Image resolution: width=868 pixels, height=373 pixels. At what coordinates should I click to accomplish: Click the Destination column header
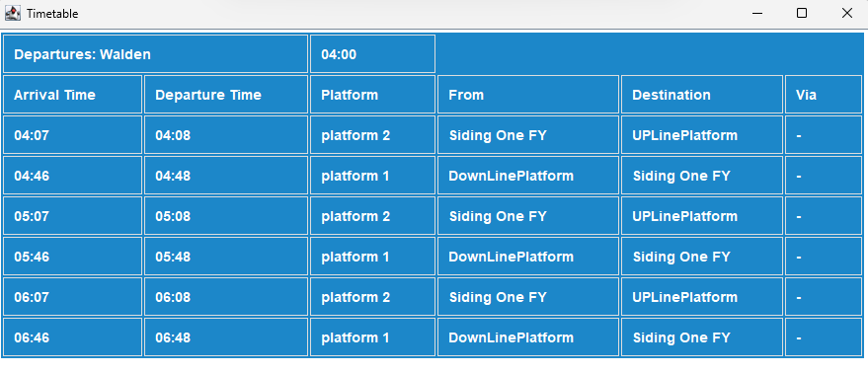click(x=702, y=95)
